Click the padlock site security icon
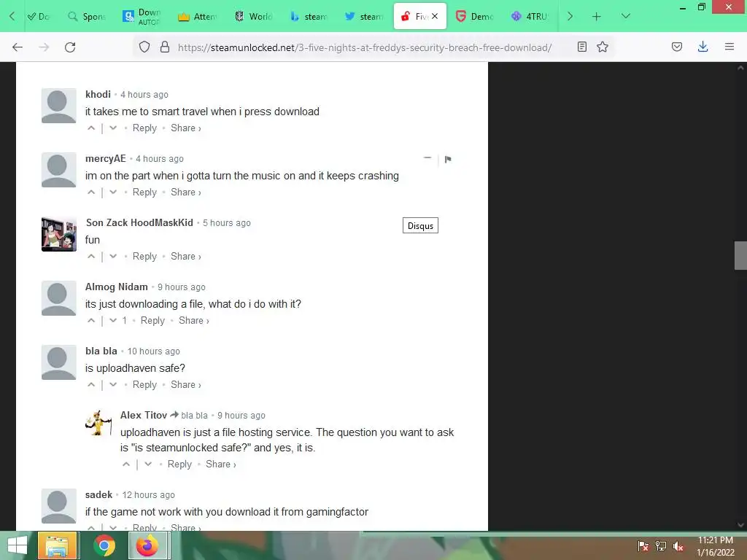This screenshot has height=560, width=747. [x=165, y=47]
